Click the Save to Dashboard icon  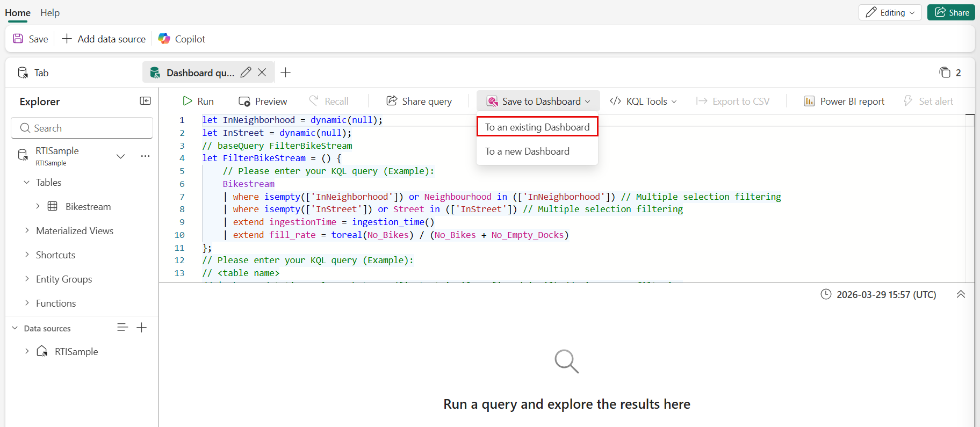[x=492, y=102]
